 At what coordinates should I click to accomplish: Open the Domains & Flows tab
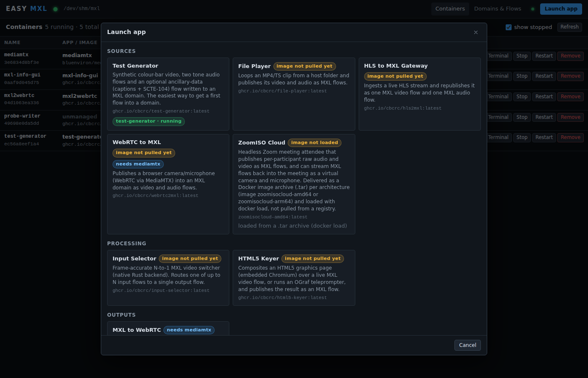(x=498, y=9)
